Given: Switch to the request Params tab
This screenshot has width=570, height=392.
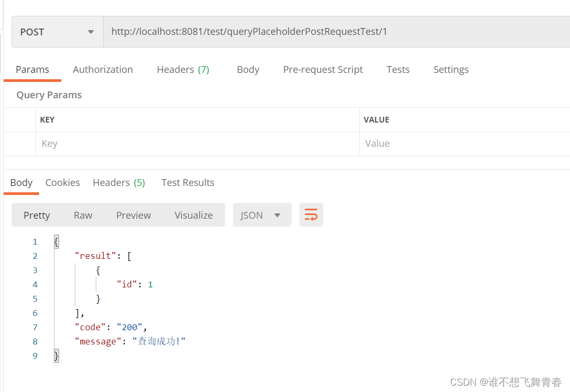Looking at the screenshot, I should point(32,69).
